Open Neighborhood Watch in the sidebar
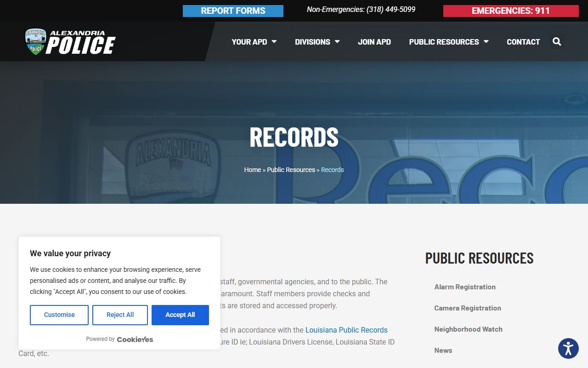This screenshot has width=588, height=368. (x=469, y=329)
